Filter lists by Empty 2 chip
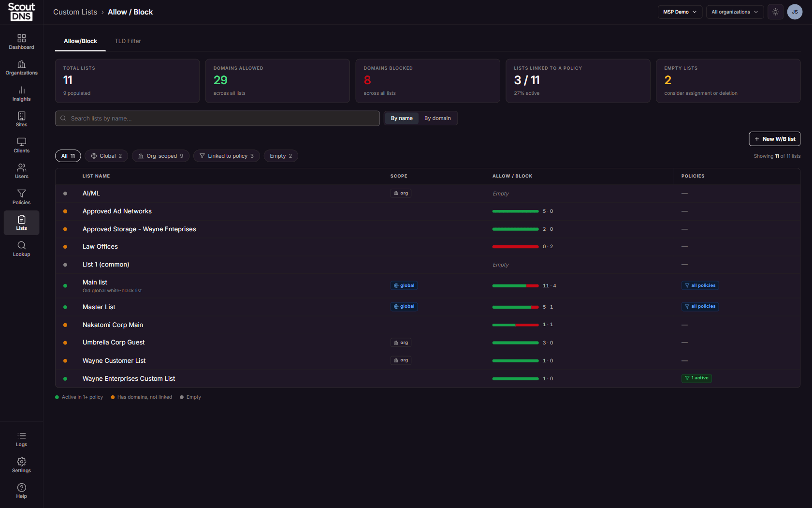The height and width of the screenshot is (508, 812). pos(281,156)
